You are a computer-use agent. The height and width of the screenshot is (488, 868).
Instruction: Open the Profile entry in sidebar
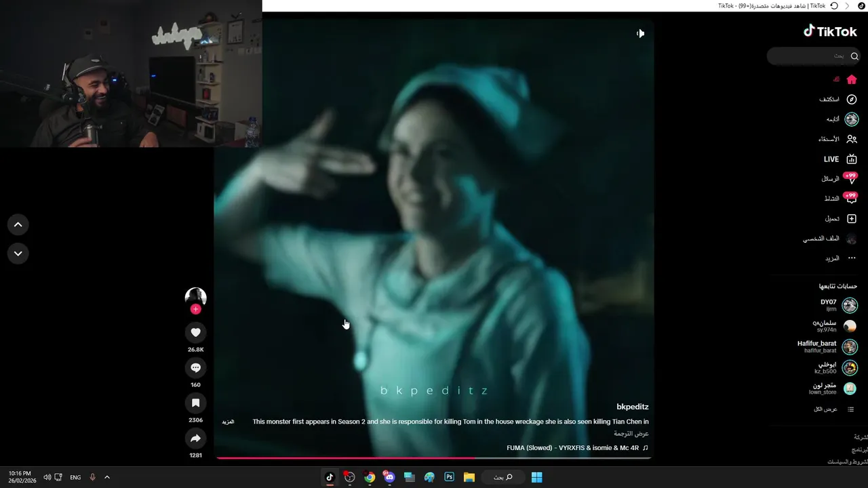point(831,239)
